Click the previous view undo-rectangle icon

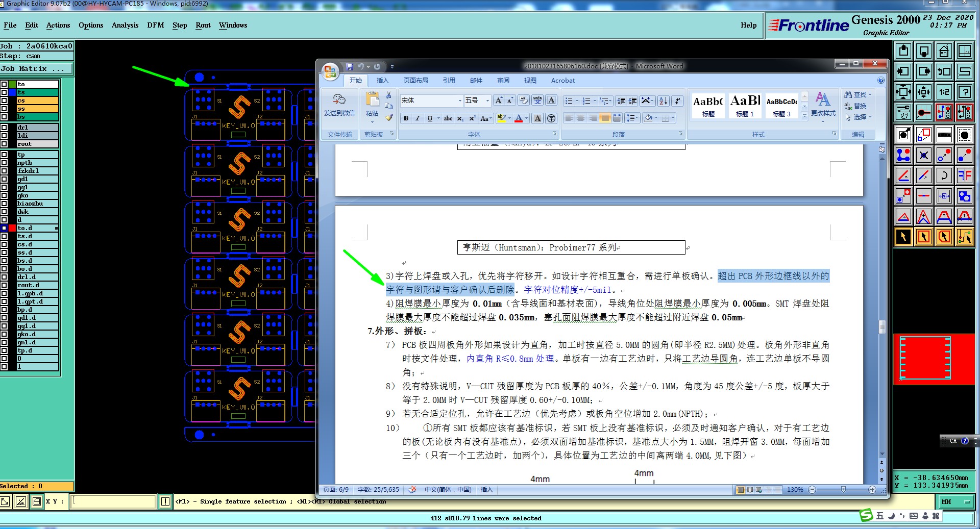point(944,72)
